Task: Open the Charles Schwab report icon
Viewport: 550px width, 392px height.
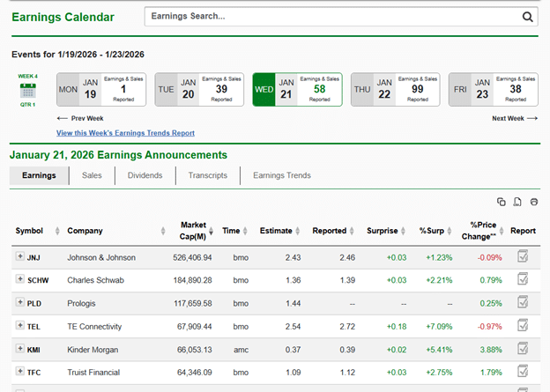Action: (523, 279)
